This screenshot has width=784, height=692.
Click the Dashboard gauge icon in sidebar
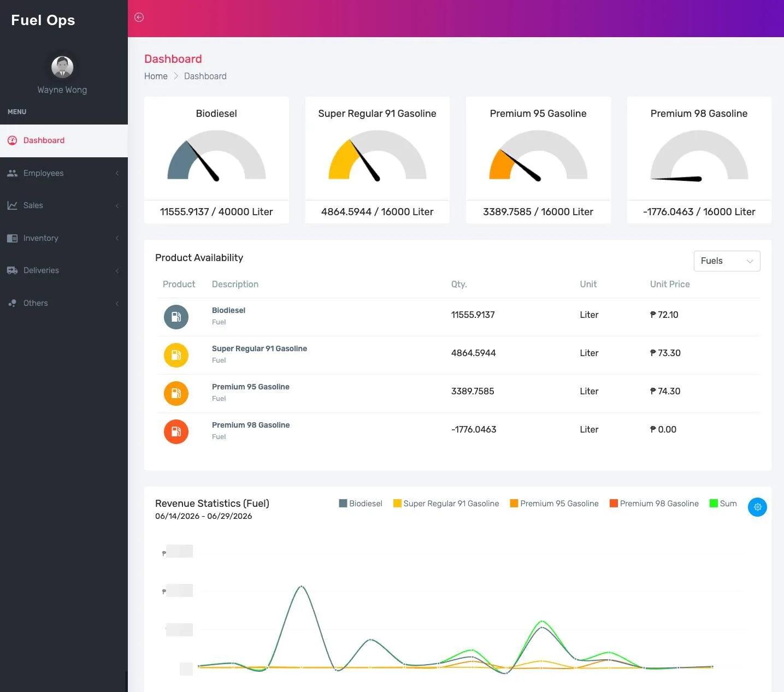(13, 140)
